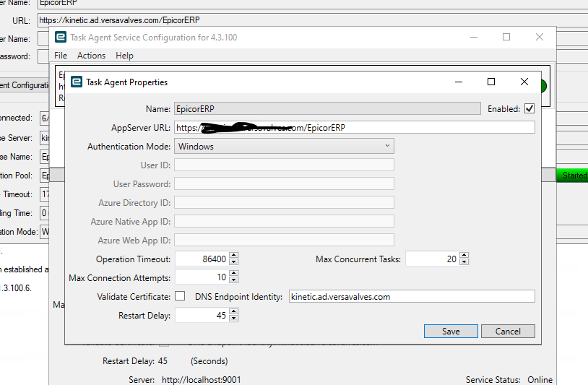Click the Max Connection Attempts value 10

tap(202, 277)
